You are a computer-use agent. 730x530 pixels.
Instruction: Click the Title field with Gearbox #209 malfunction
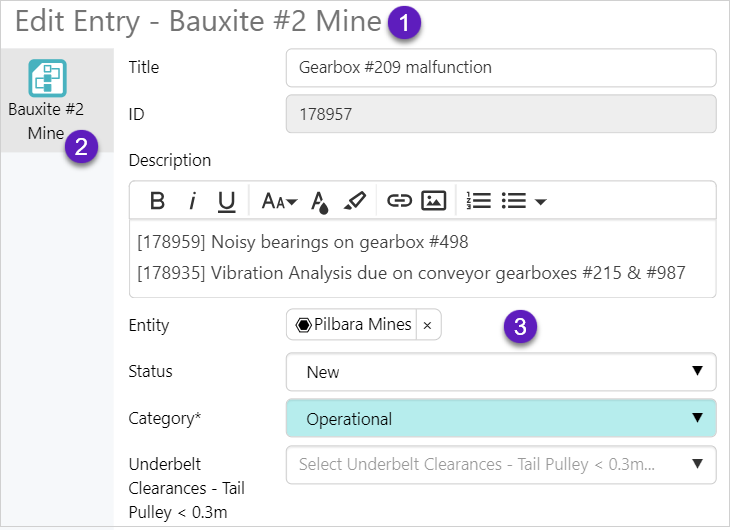point(500,68)
